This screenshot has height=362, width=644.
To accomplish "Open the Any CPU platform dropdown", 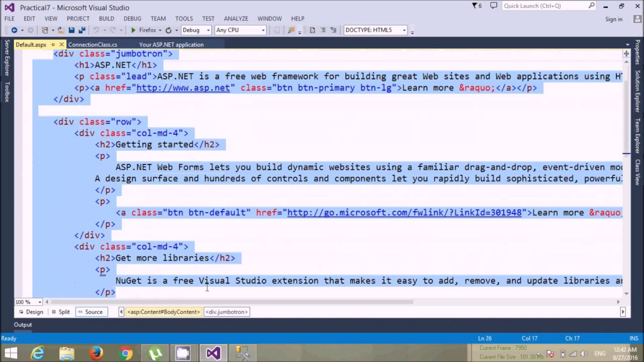I will pyautogui.click(x=263, y=30).
